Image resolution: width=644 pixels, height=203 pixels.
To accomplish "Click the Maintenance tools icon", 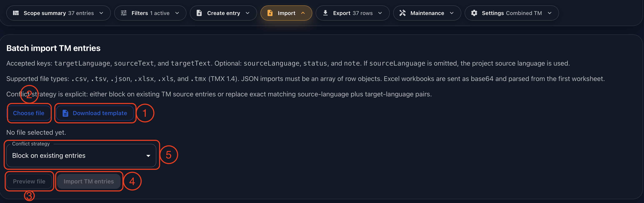I will pos(403,13).
